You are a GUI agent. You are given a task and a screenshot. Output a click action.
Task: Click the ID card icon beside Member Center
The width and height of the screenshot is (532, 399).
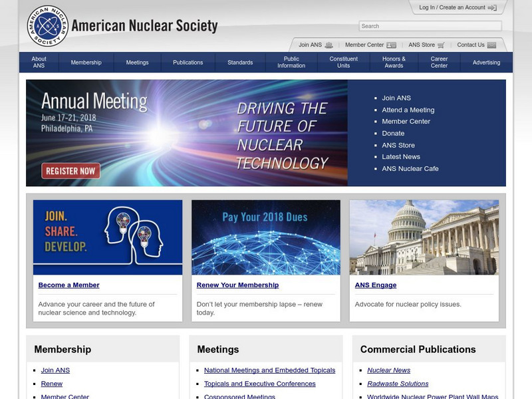click(x=391, y=45)
